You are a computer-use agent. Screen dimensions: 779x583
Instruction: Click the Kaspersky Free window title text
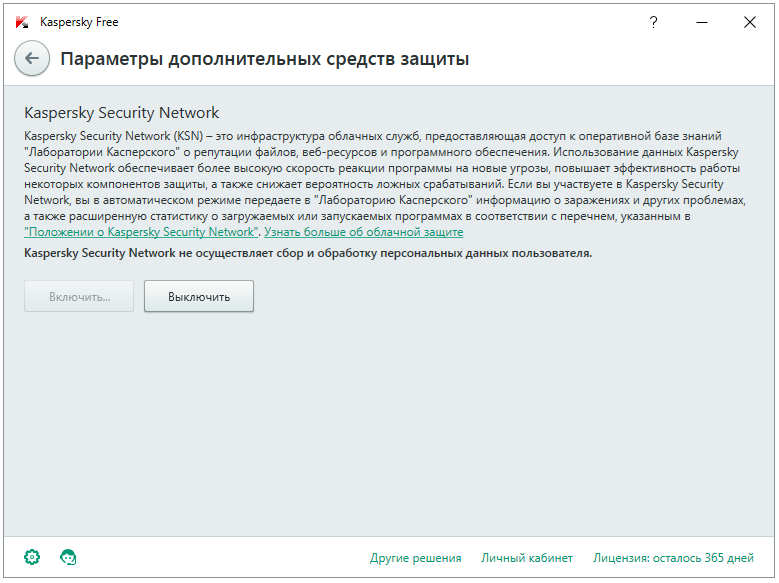(79, 22)
